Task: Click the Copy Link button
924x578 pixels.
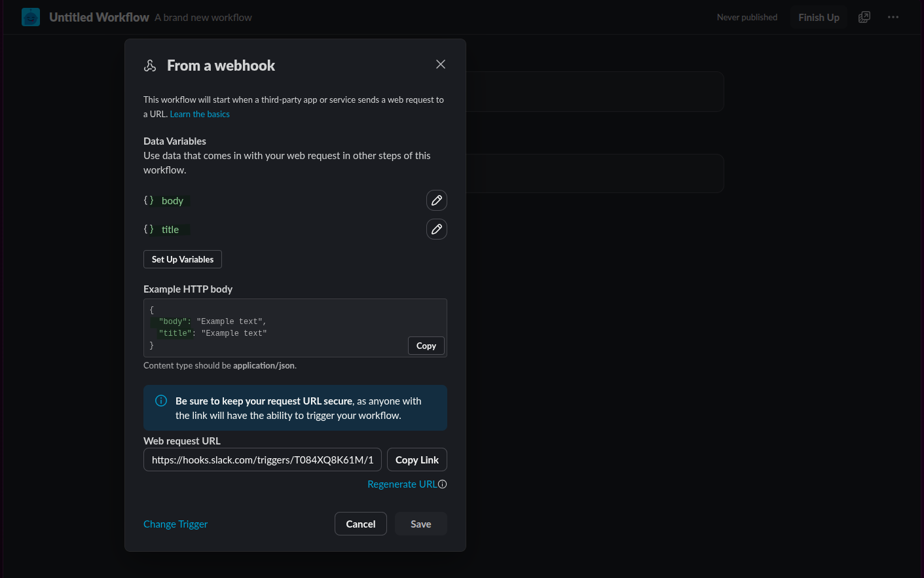Action: click(x=417, y=460)
